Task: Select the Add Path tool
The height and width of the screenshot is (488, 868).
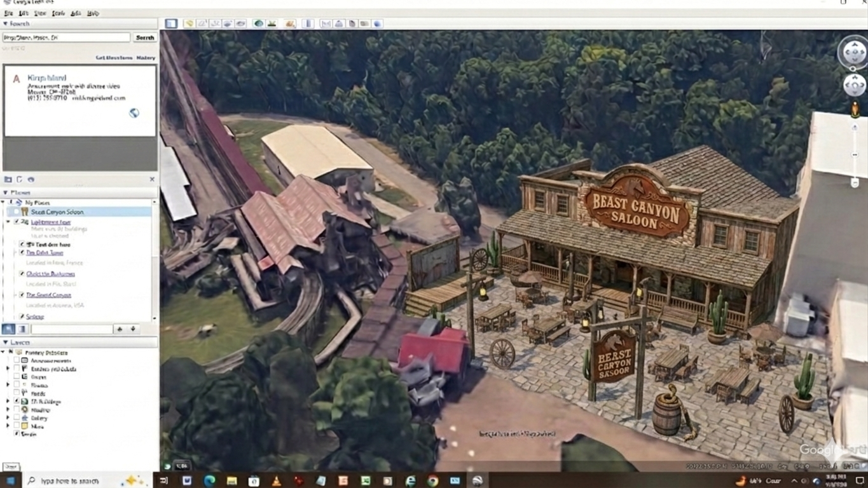Action: click(215, 24)
